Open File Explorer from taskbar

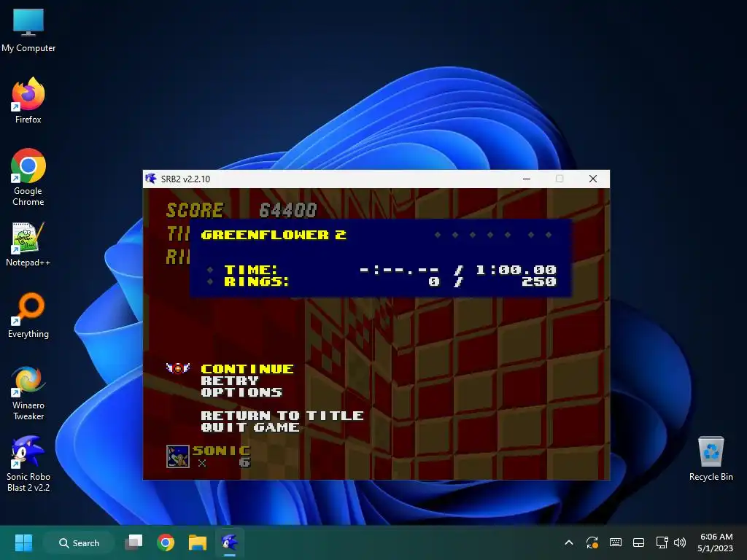coord(197,542)
